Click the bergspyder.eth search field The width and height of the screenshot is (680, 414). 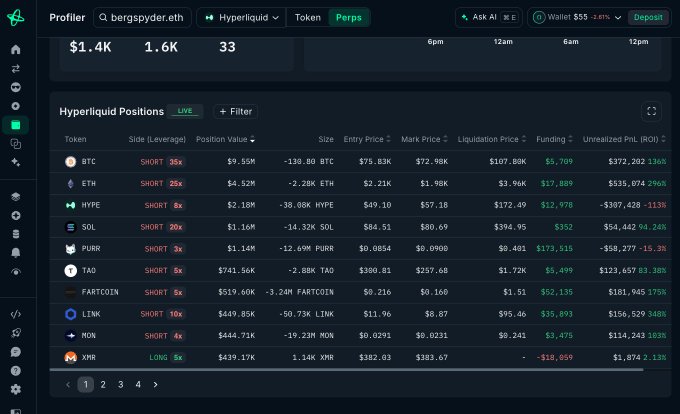pyautogui.click(x=142, y=18)
